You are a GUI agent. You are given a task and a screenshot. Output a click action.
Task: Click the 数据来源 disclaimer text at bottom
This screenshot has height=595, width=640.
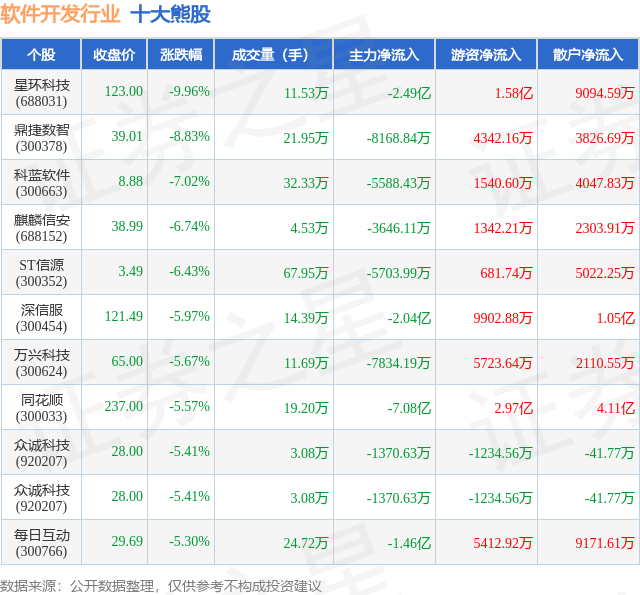(160, 586)
